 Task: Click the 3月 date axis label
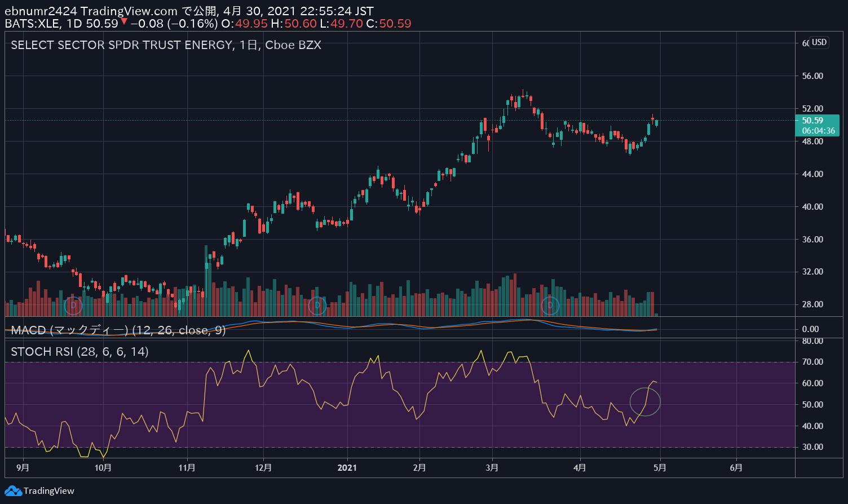tap(492, 468)
